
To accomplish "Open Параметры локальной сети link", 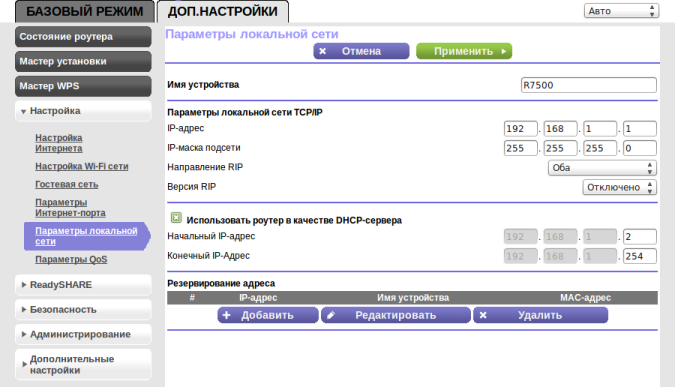I will pos(86,236).
